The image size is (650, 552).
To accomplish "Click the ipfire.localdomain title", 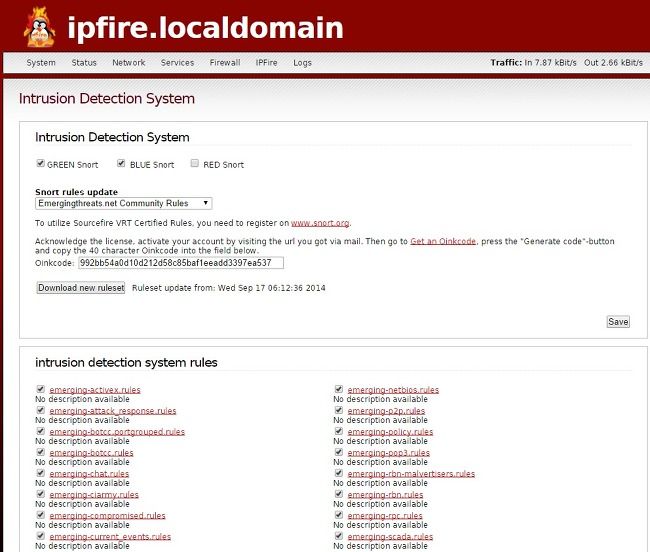I will tap(205, 28).
